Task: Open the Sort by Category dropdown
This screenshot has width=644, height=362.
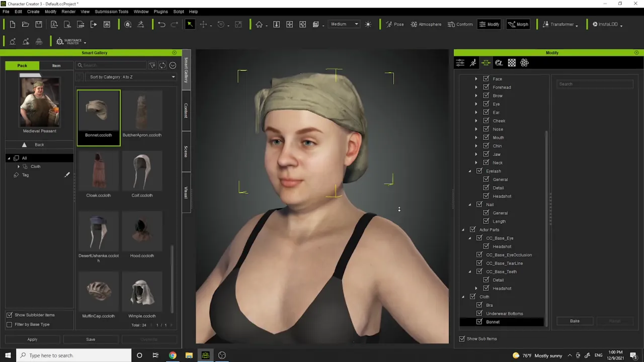Action: (x=132, y=77)
